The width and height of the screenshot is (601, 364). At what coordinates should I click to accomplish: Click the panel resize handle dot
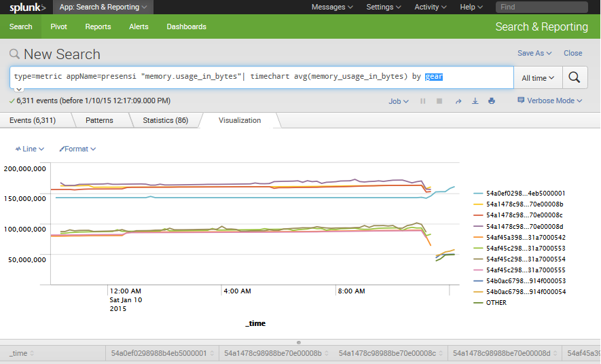[299, 342]
